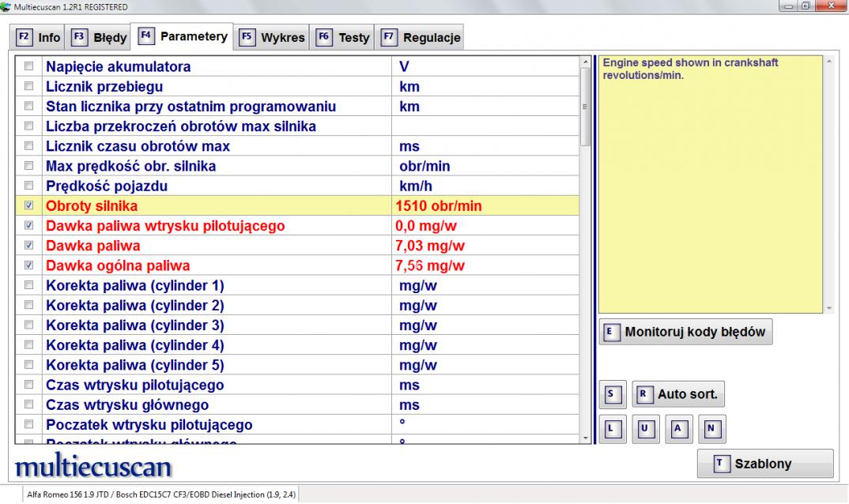Enable Napięcie akumulatora checkbox
Image resolution: width=849 pixels, height=504 pixels.
point(29,66)
